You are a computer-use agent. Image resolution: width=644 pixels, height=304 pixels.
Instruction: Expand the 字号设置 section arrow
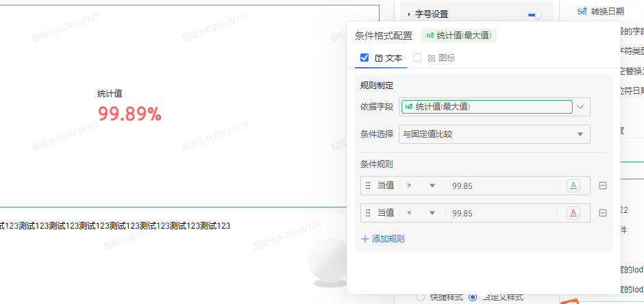pyautogui.click(x=409, y=14)
